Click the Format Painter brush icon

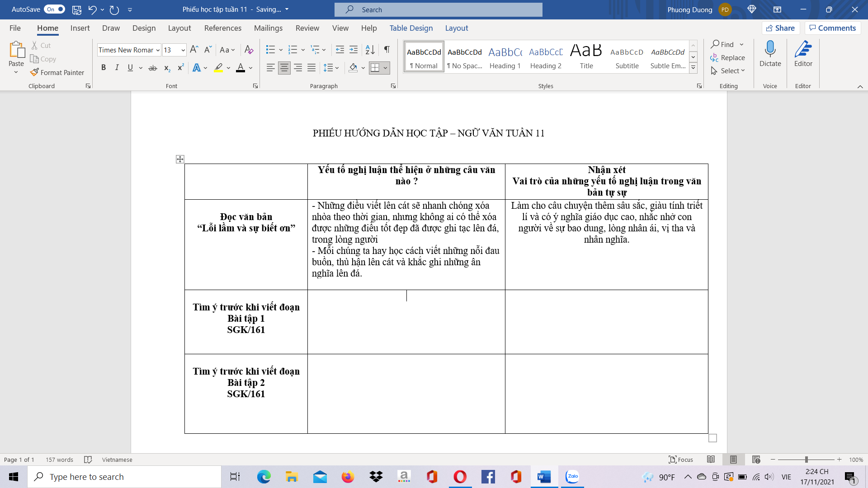[x=34, y=72]
